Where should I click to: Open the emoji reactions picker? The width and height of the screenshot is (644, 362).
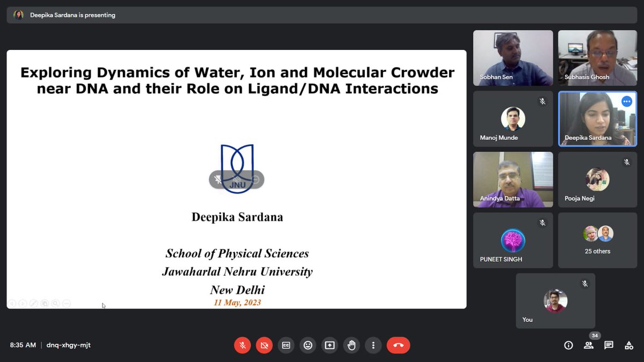tap(308, 345)
